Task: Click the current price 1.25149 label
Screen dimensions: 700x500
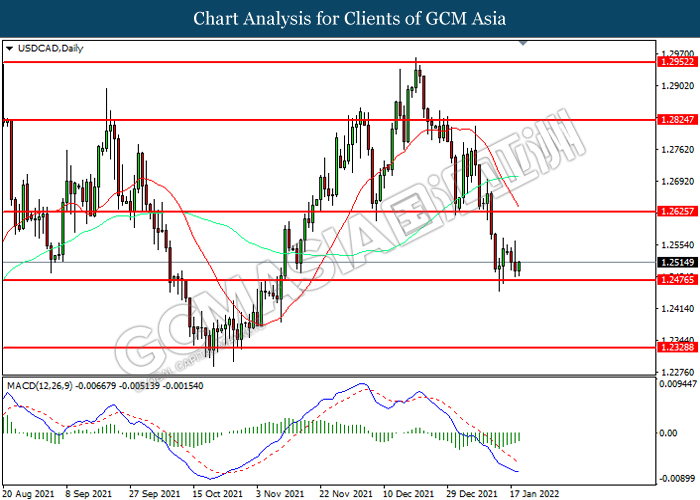Action: (677, 262)
